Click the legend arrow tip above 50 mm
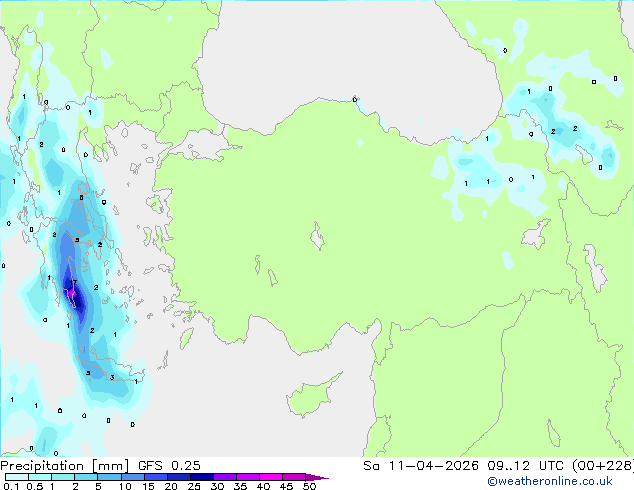This screenshot has width=634, height=490. [x=317, y=477]
